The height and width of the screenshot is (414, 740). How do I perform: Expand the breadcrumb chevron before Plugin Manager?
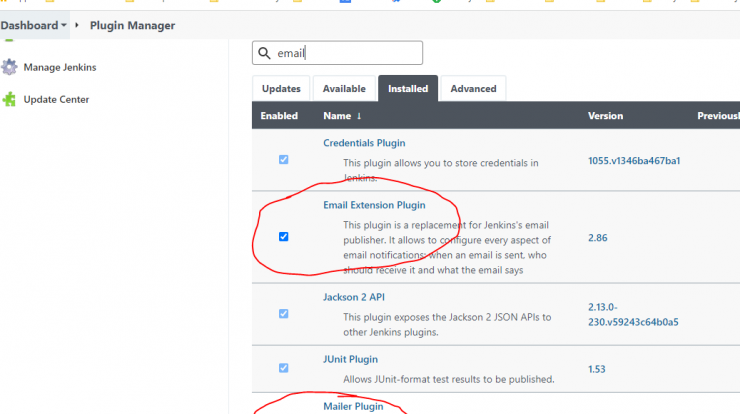(77, 25)
